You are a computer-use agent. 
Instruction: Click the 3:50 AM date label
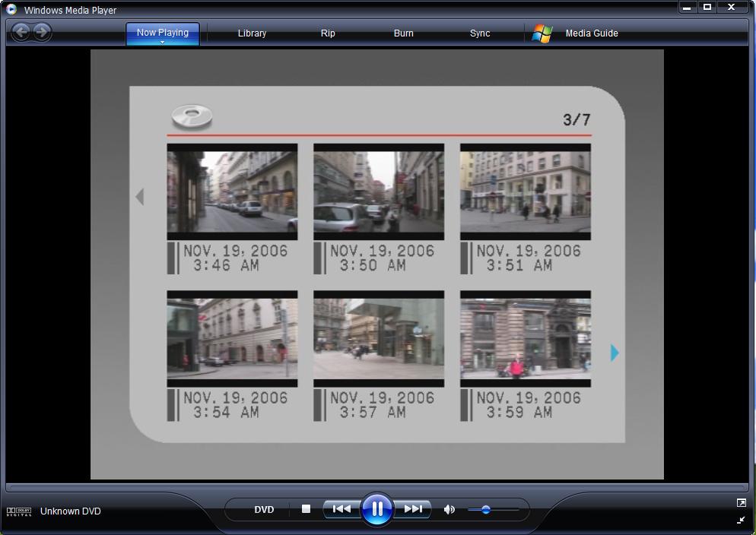[382, 258]
